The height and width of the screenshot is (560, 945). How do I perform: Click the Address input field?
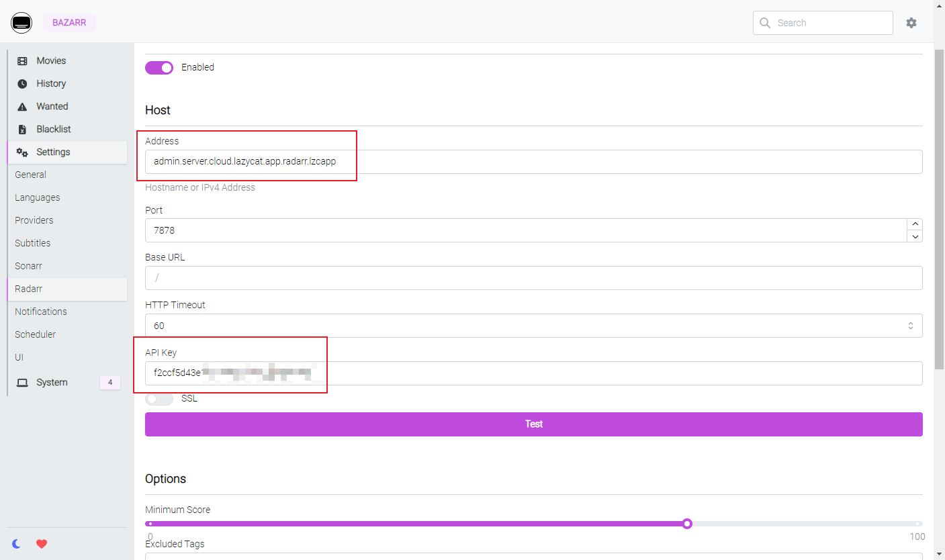[x=533, y=162]
